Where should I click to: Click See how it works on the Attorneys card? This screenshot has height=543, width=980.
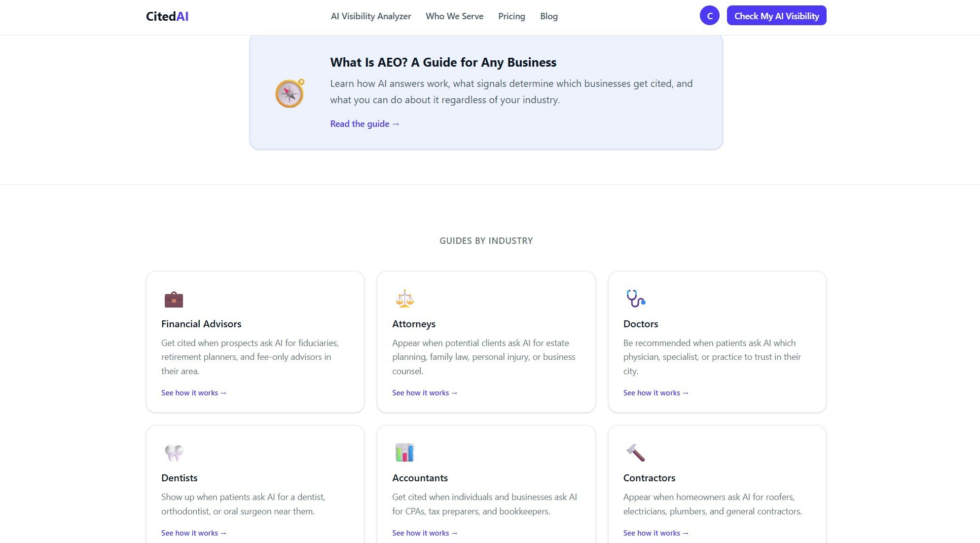[424, 392]
